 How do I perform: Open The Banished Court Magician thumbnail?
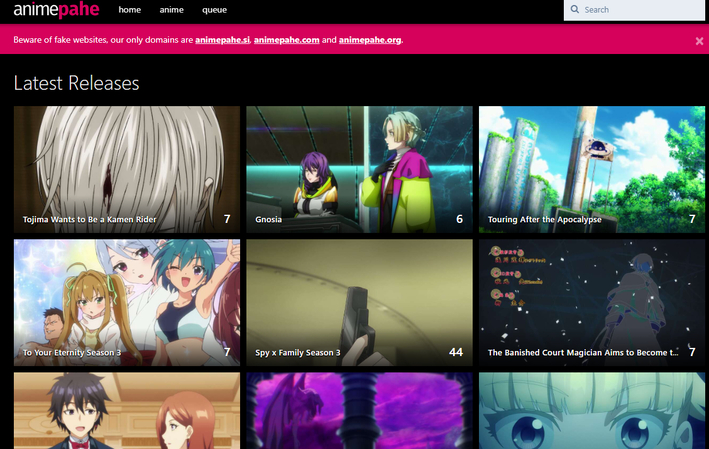click(592, 302)
